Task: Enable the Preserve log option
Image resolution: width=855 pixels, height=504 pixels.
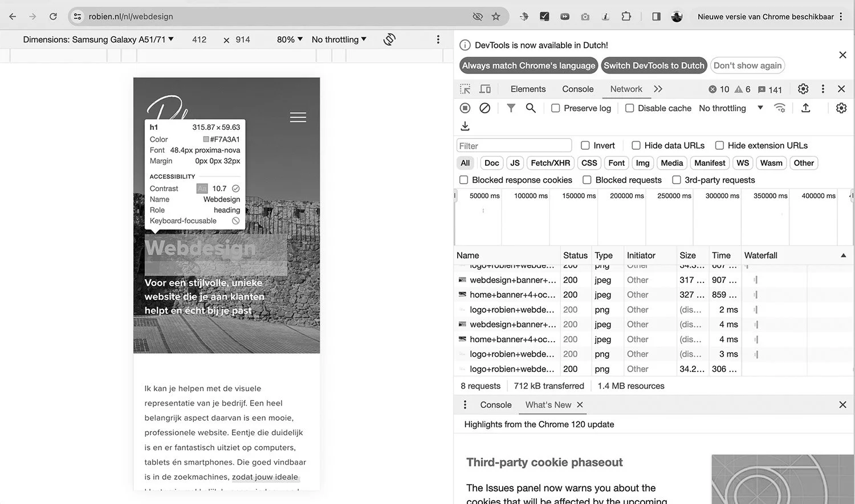Action: click(555, 108)
